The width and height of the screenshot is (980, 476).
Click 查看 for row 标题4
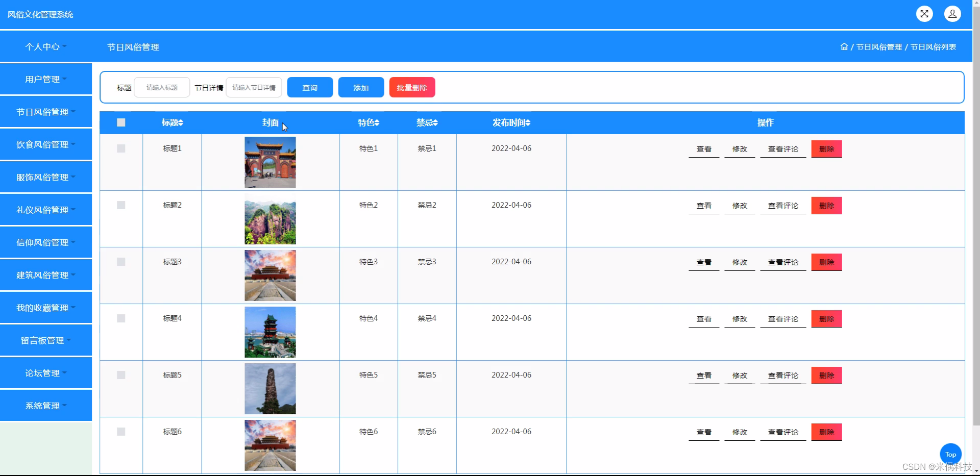(704, 319)
